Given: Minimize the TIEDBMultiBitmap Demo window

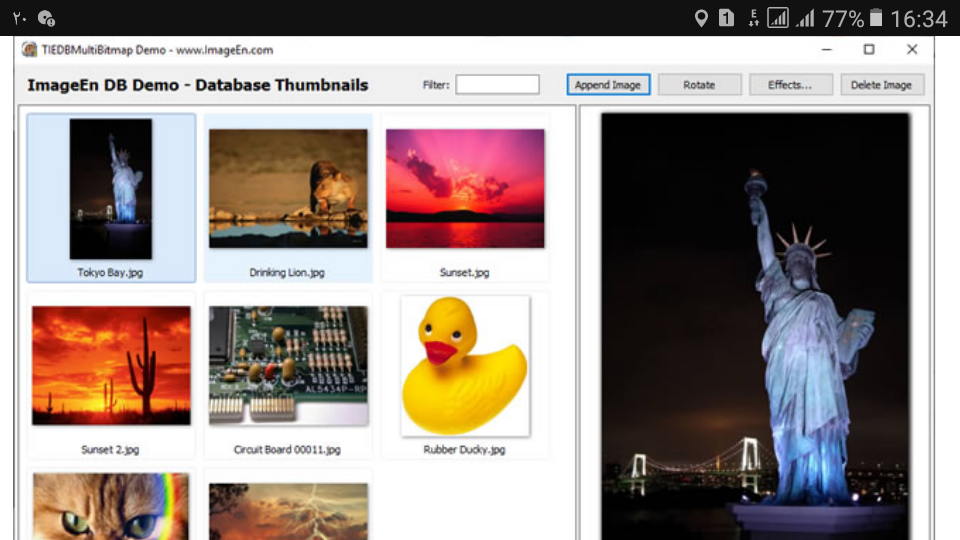Looking at the screenshot, I should point(827,50).
